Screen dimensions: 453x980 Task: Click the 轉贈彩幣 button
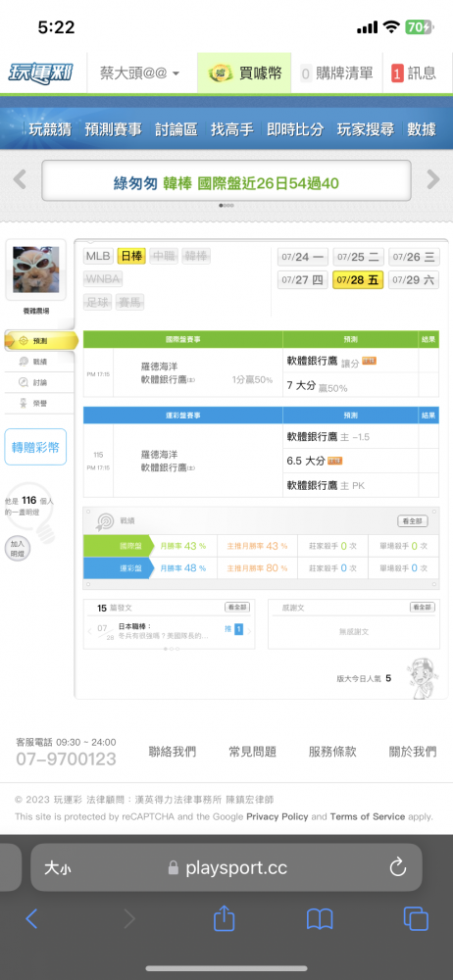[35, 447]
